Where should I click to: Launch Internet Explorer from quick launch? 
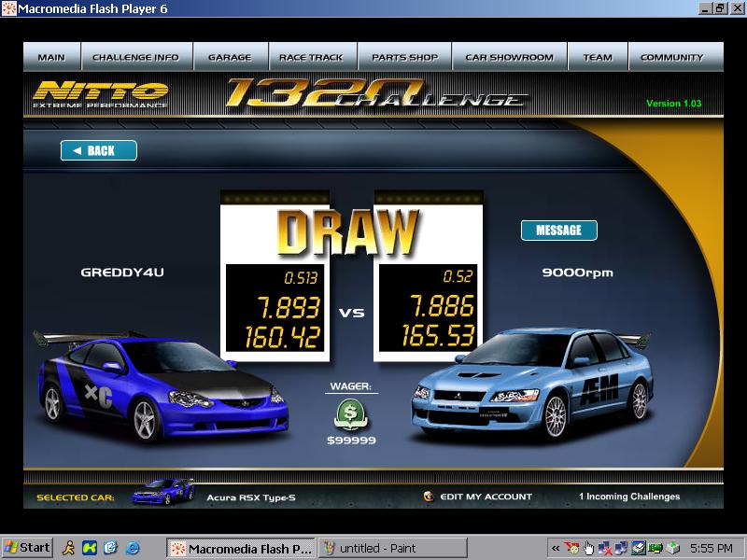click(132, 548)
